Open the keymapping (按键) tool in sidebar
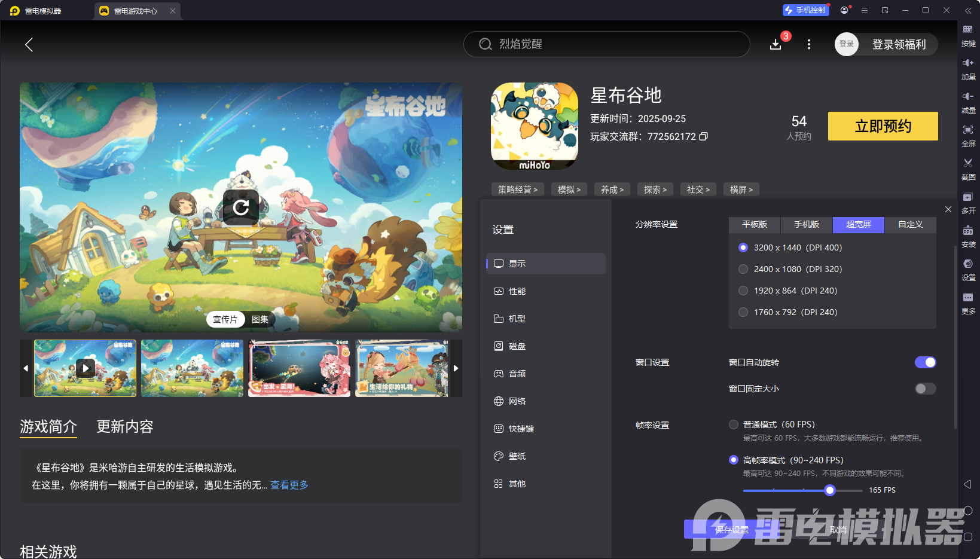 click(x=969, y=35)
